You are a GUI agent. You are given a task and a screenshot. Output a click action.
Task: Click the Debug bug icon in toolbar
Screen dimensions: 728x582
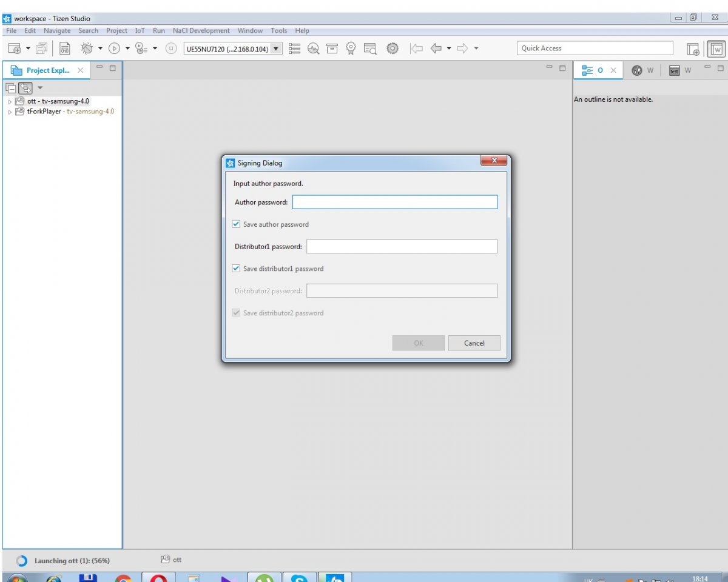click(87, 48)
